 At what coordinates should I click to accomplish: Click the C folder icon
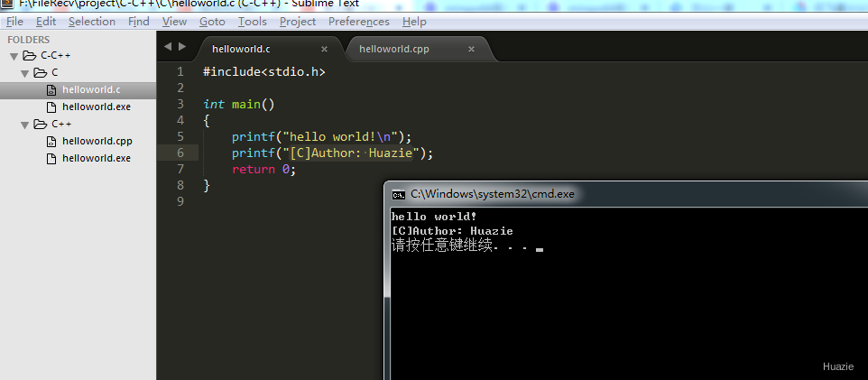40,72
